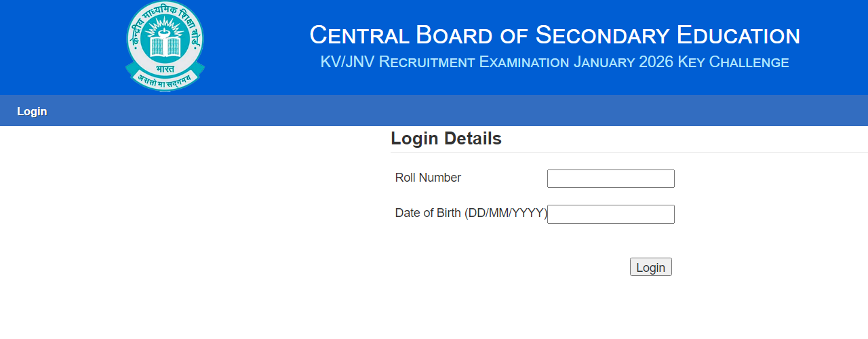Click the CBSE circular logo
This screenshot has height=339, width=868.
(165, 45)
